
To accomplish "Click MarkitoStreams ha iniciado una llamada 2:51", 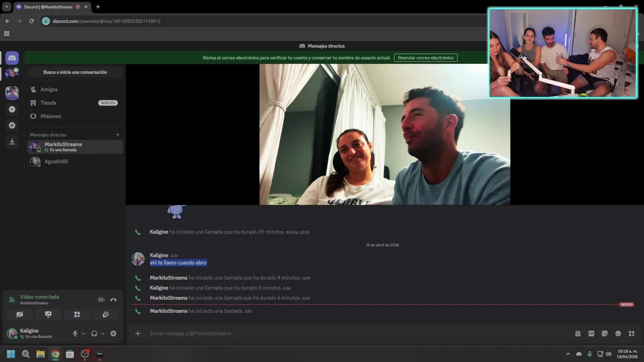I will point(201,311).
